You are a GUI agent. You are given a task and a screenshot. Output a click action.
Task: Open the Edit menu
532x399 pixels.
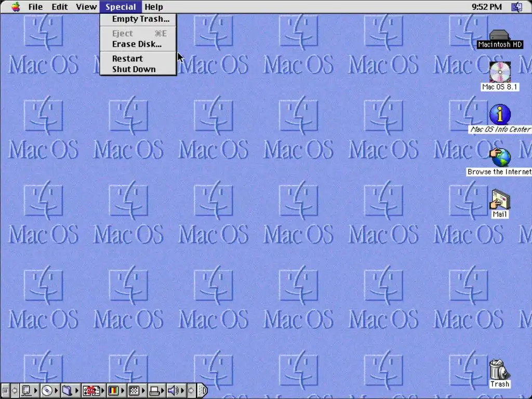coord(60,7)
